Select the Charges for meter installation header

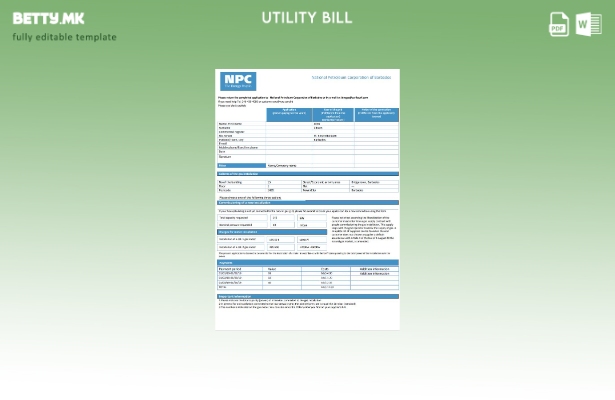tap(242, 232)
